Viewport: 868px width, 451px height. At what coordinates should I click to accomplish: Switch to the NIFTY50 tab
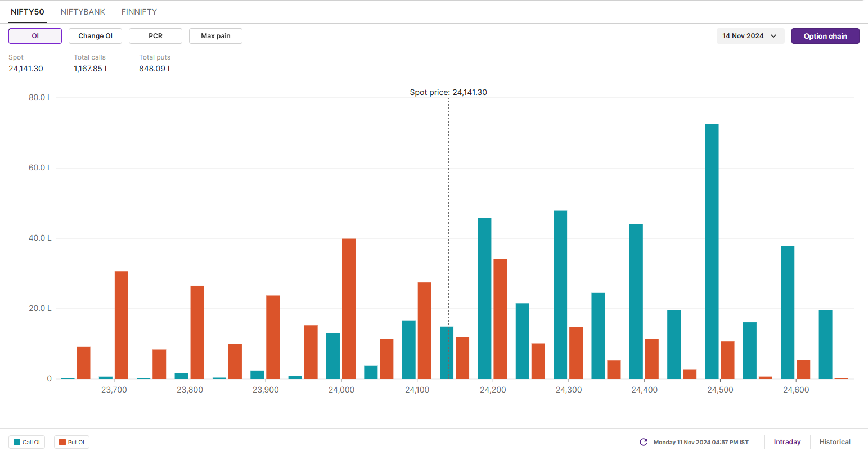point(28,12)
